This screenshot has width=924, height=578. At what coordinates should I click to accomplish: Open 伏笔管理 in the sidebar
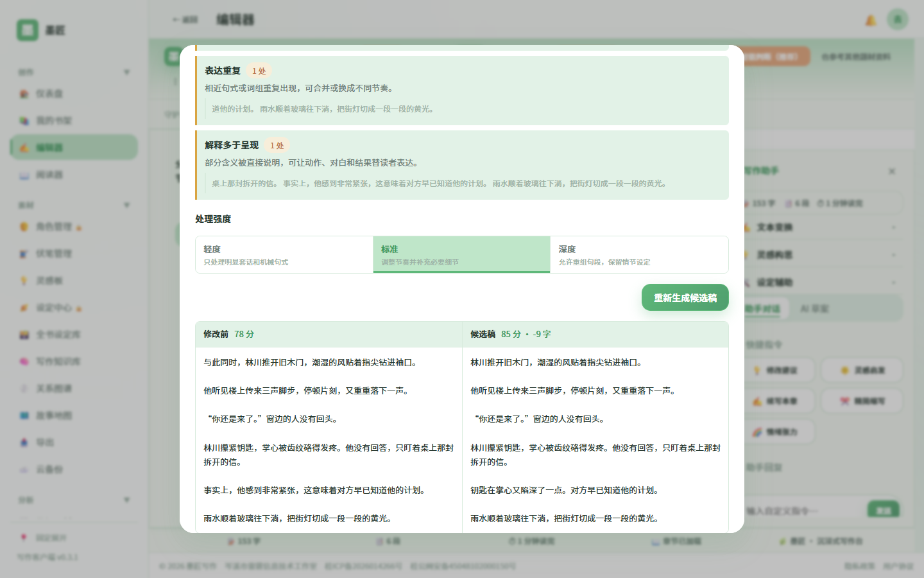click(74, 254)
